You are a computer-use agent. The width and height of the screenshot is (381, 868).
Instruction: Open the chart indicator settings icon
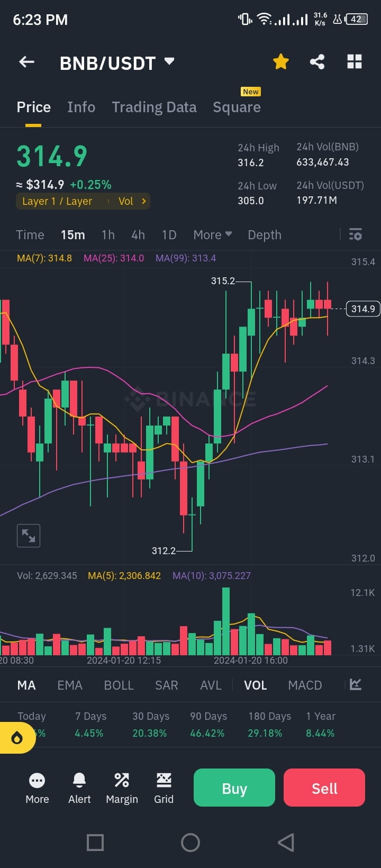coord(355,234)
